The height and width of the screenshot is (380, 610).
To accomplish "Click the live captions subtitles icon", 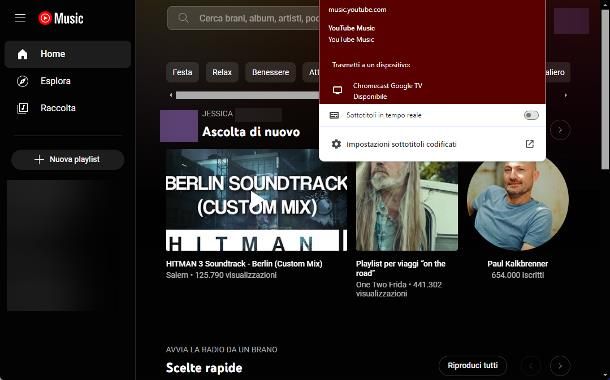I will (334, 115).
